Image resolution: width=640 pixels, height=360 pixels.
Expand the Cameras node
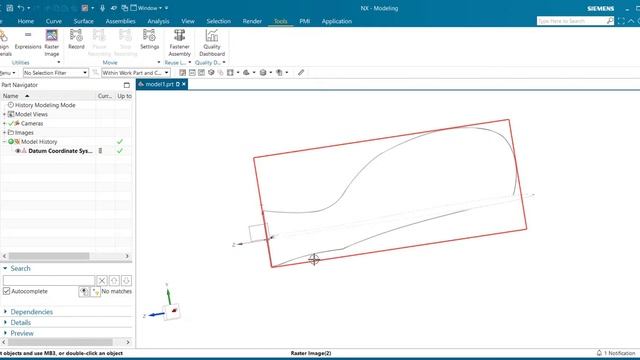point(4,123)
